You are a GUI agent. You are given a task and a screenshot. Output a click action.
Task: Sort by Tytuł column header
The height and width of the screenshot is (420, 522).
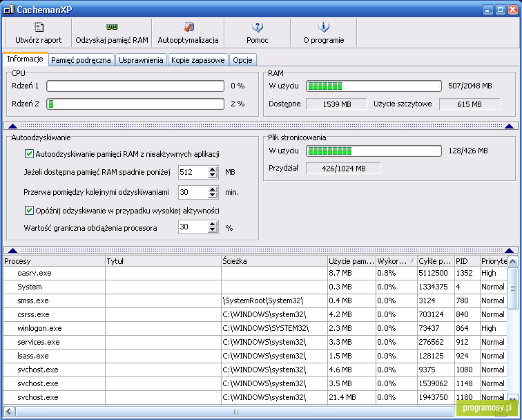[x=163, y=261]
